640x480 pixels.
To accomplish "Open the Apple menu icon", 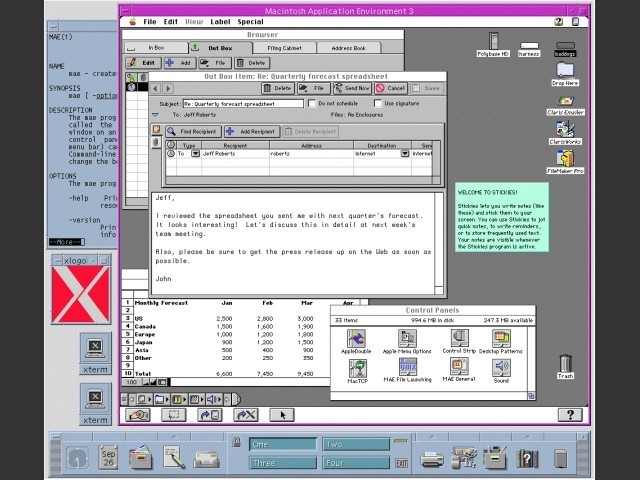I will click(132, 22).
